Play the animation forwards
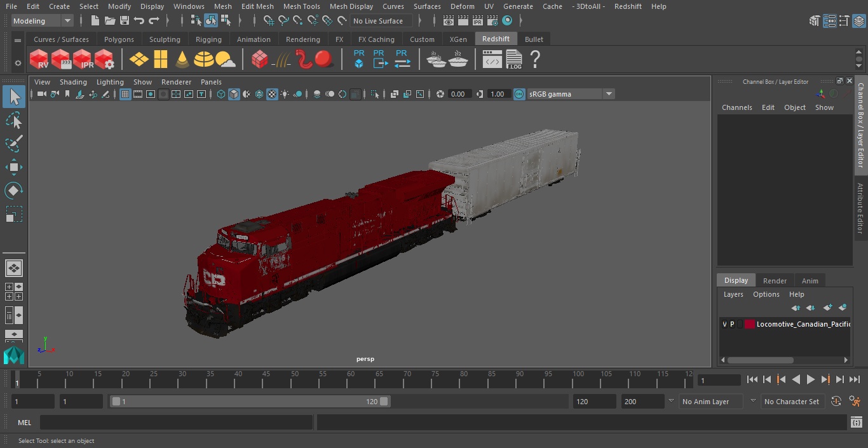Image resolution: width=868 pixels, height=448 pixels. [810, 379]
